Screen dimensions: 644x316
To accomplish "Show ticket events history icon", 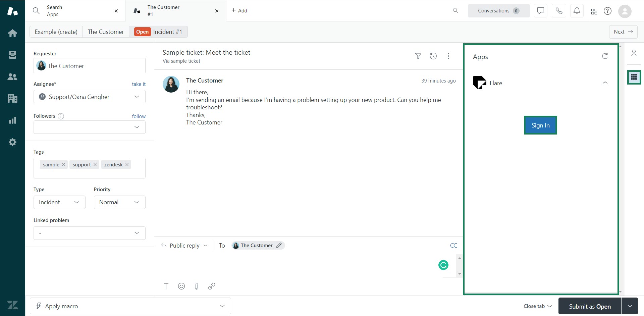I will (x=433, y=56).
